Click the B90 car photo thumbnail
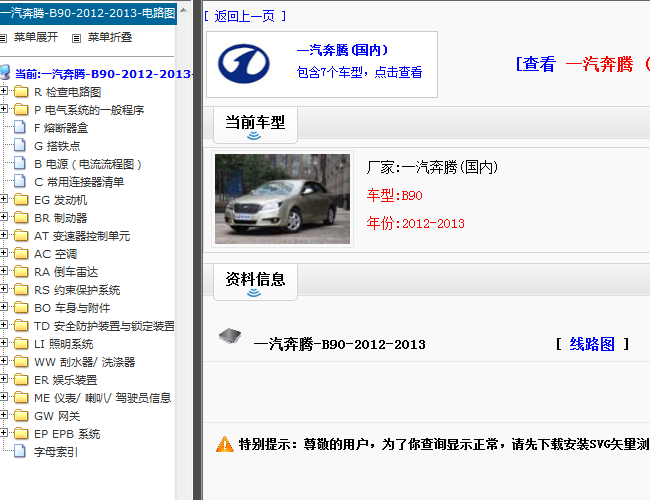The image size is (650, 500). click(282, 199)
